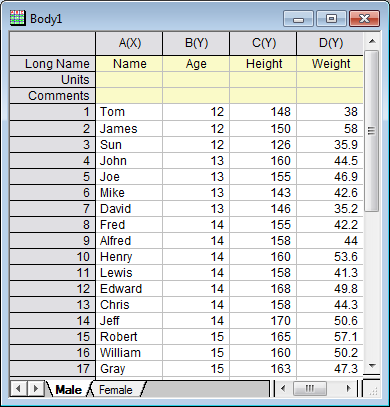Viewport: 390px width, 407px height.
Task: Click the 'Age' long name cell
Action: click(x=196, y=64)
